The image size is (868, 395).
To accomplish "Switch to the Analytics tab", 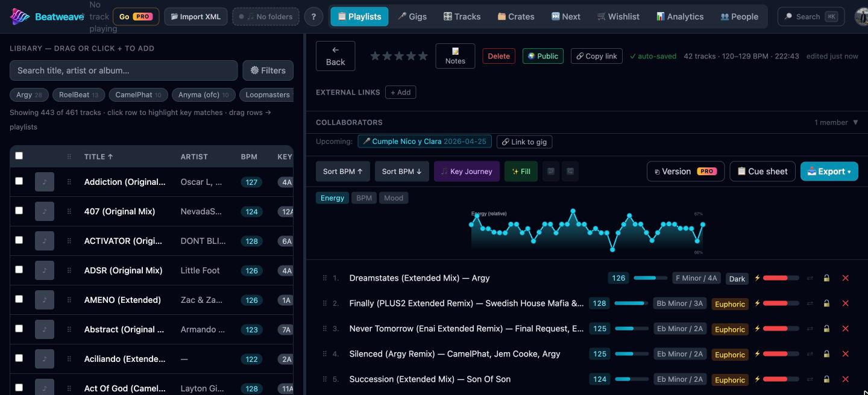I will (680, 17).
